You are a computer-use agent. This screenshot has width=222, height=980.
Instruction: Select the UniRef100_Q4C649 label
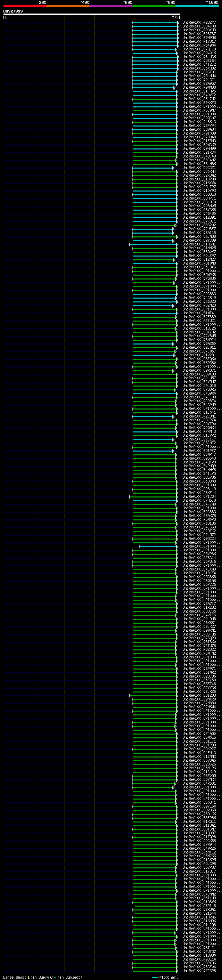click(199, 298)
